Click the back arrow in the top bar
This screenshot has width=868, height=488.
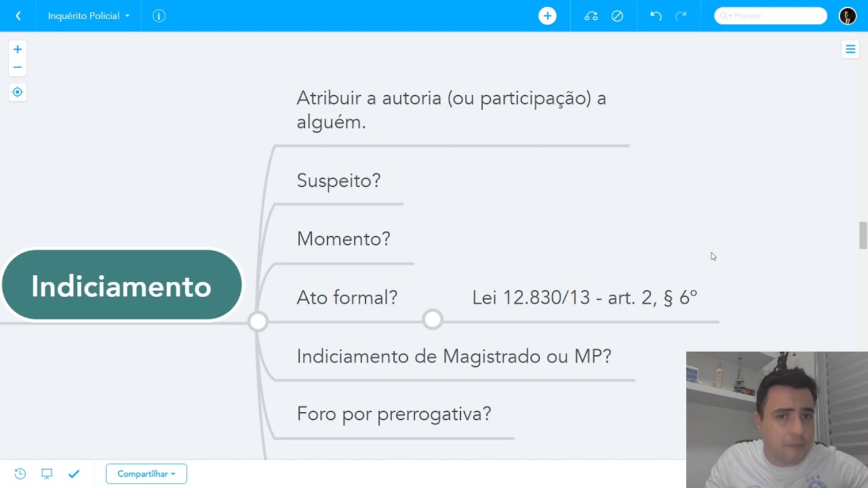pos(18,16)
